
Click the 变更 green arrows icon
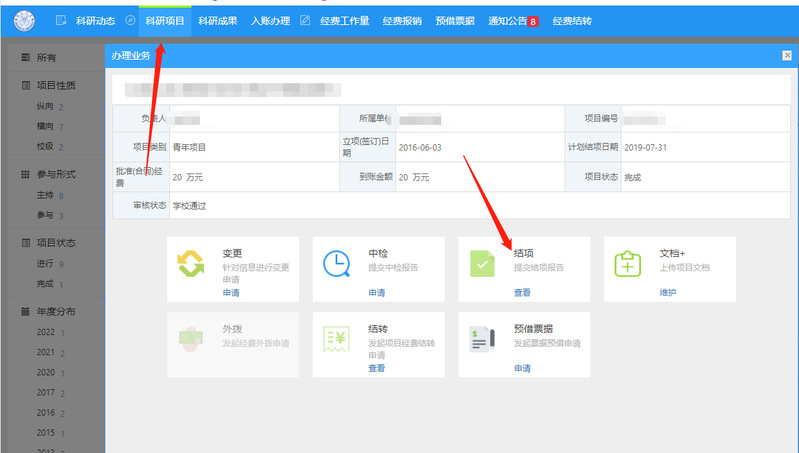pyautogui.click(x=190, y=264)
